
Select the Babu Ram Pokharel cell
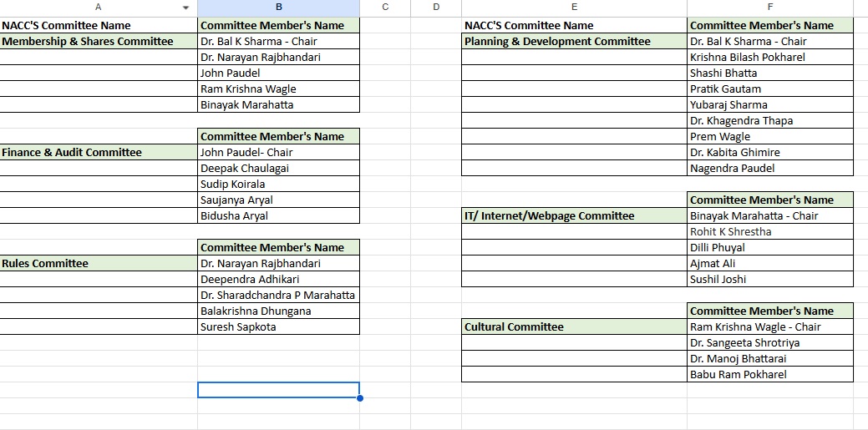coord(770,374)
